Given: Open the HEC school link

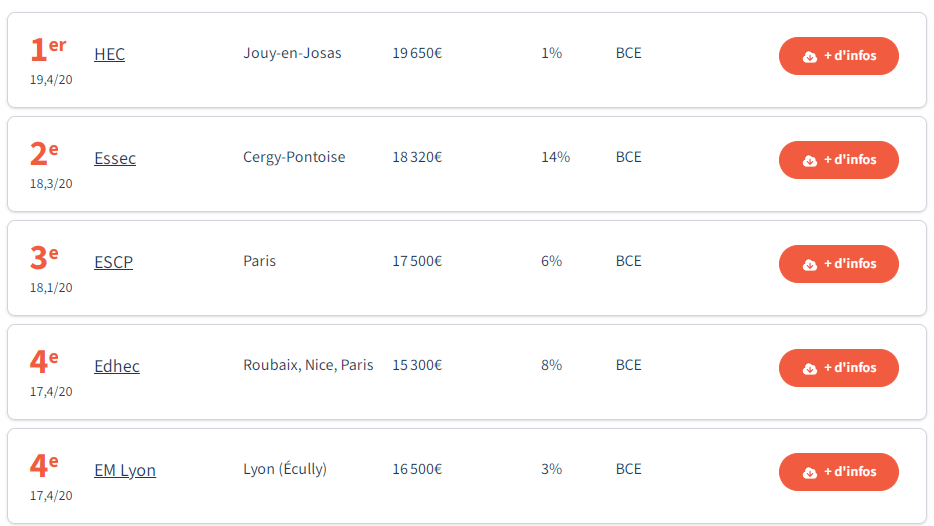Looking at the screenshot, I should point(110,54).
